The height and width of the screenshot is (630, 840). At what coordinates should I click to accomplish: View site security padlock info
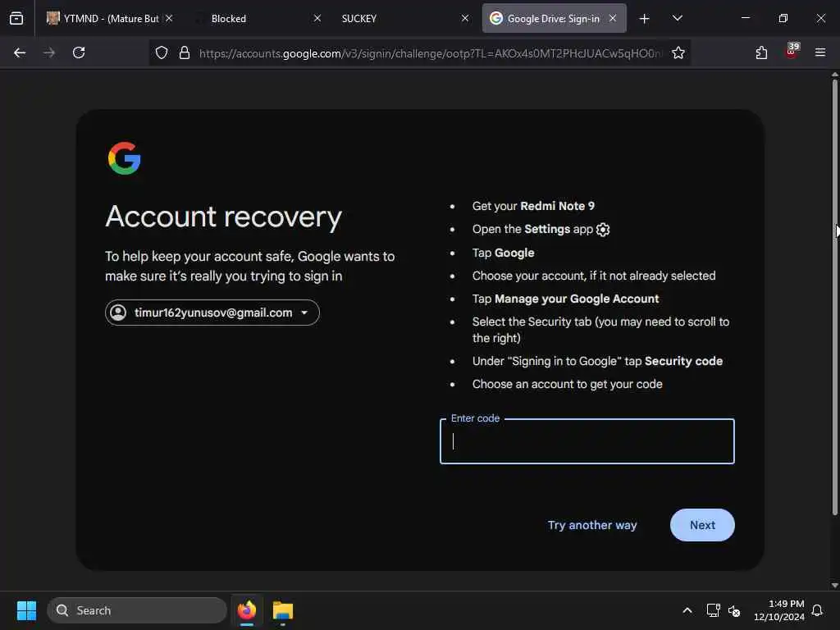tap(185, 52)
